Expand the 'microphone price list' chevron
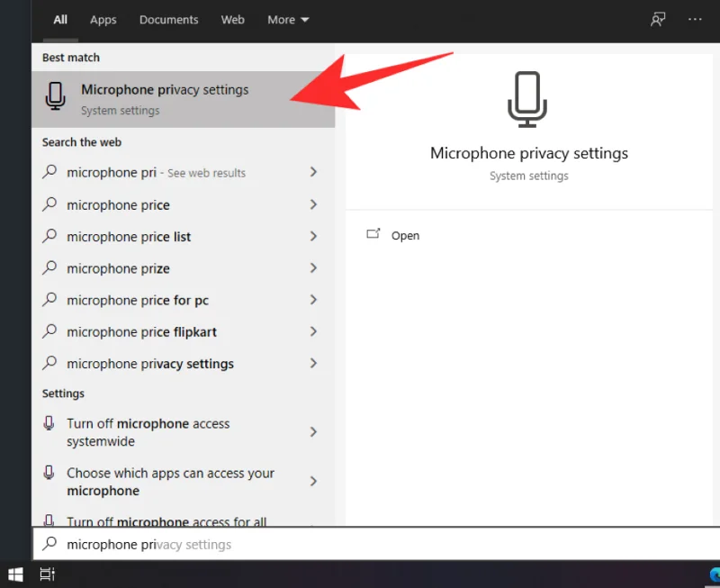 pyautogui.click(x=313, y=237)
